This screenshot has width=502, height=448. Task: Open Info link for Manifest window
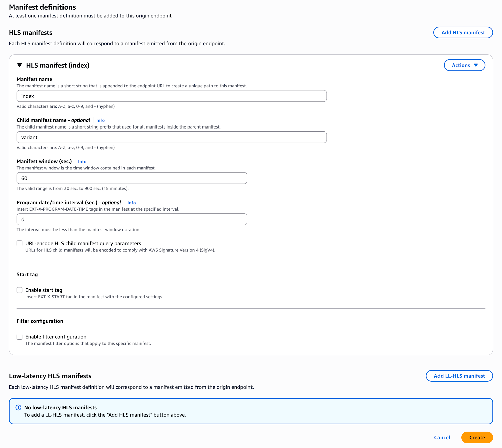[82, 162]
